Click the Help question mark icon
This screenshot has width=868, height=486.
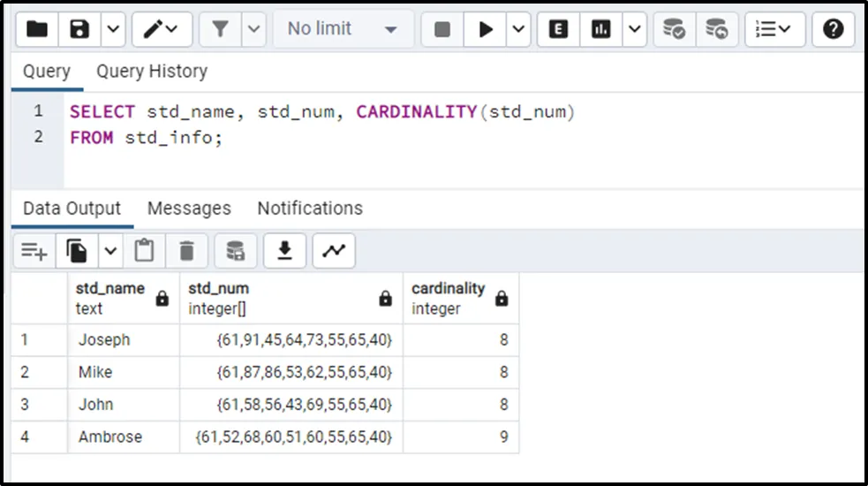pos(833,30)
